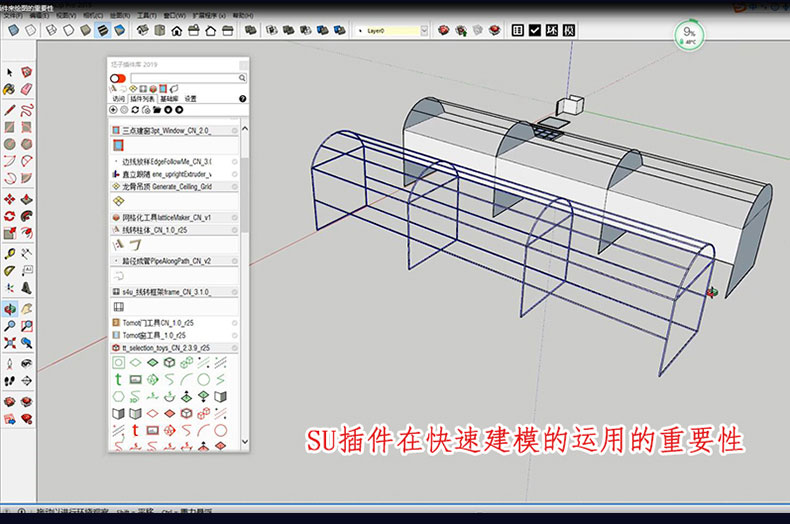
Task: Click the help question mark button
Action: pyautogui.click(x=242, y=99)
